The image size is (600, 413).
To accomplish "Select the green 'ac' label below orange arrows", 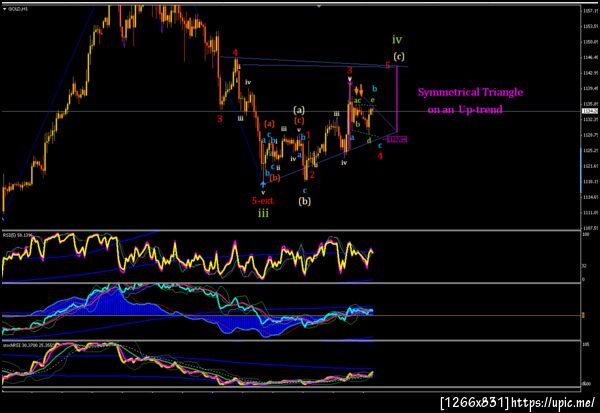I will coord(357,101).
